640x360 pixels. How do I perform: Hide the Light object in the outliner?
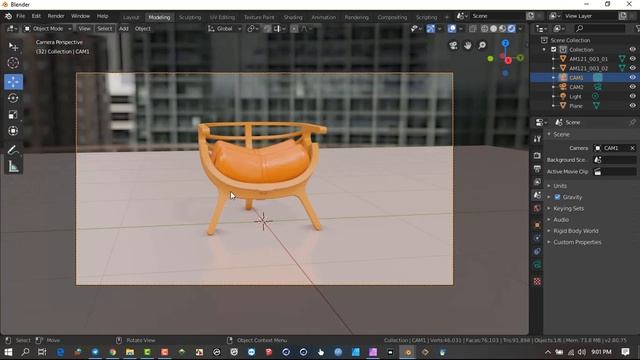[x=632, y=96]
